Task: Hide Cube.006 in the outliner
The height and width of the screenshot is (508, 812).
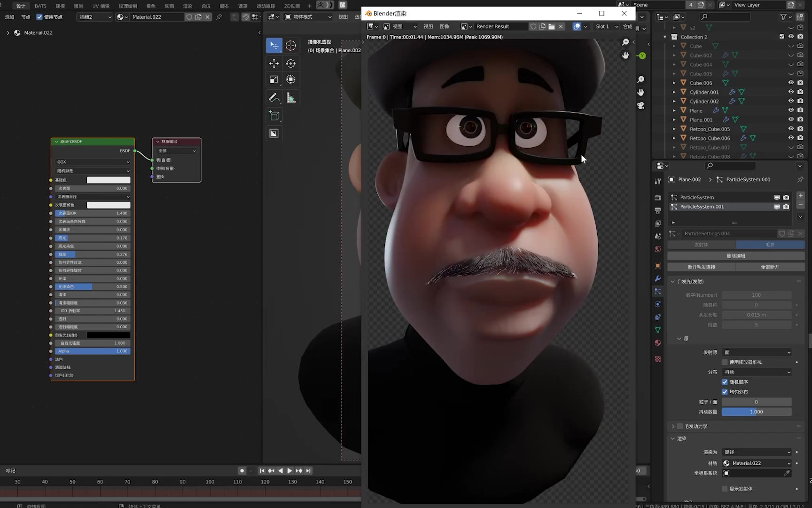Action: point(791,83)
